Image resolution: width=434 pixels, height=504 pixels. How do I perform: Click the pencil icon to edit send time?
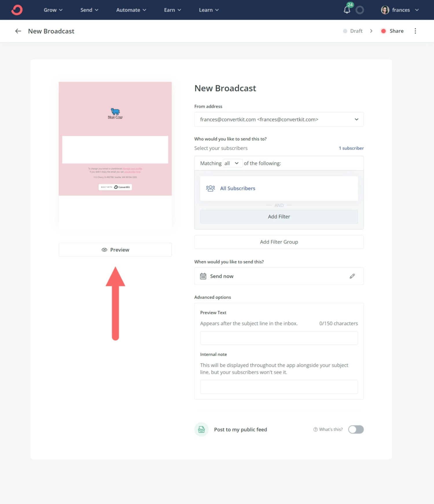pyautogui.click(x=352, y=276)
